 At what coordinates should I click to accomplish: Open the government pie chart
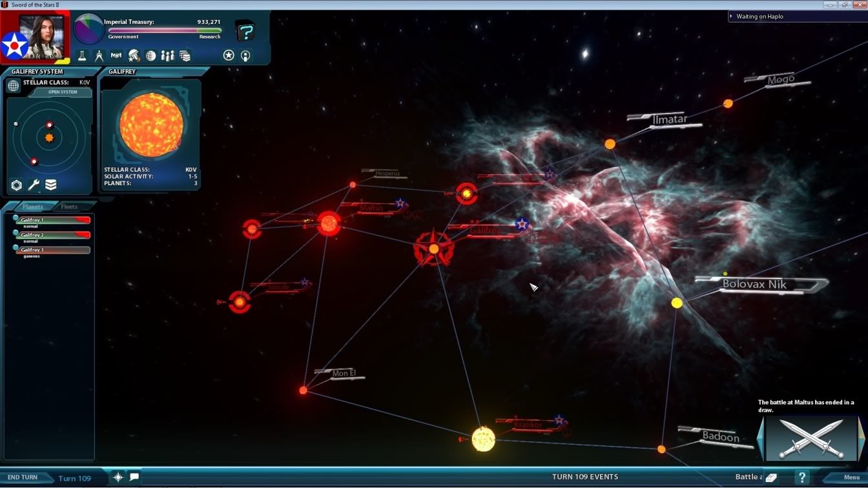[88, 29]
